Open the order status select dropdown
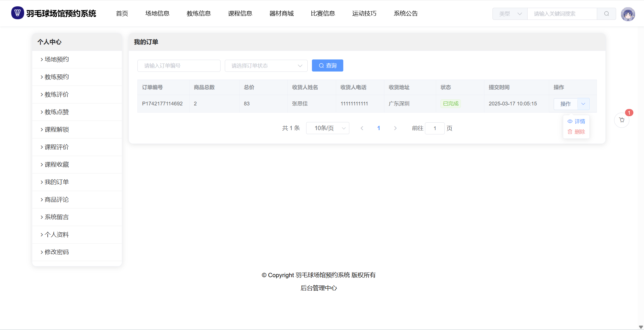 [266, 66]
